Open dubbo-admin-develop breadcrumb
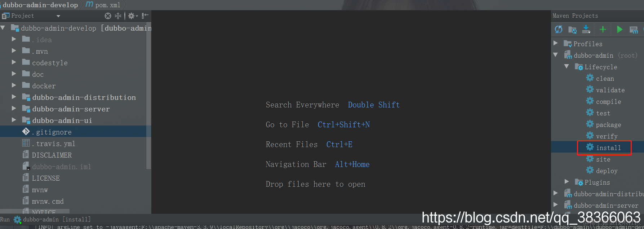The image size is (644, 229). pos(40,5)
